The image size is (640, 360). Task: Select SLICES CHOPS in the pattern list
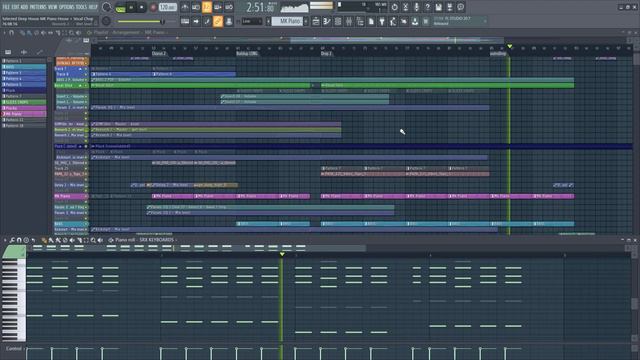[24, 102]
